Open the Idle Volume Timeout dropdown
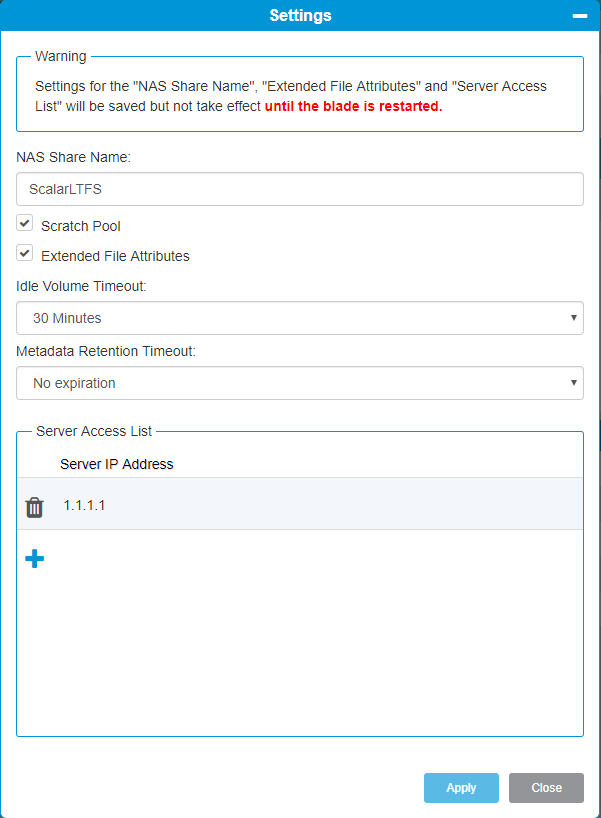The image size is (601, 818). [x=300, y=318]
